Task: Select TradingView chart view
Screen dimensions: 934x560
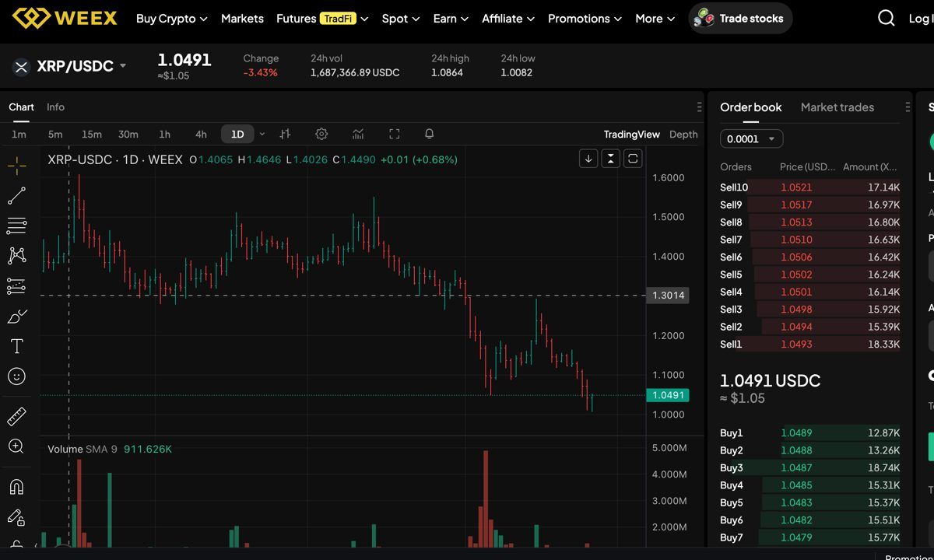Action: (x=632, y=135)
